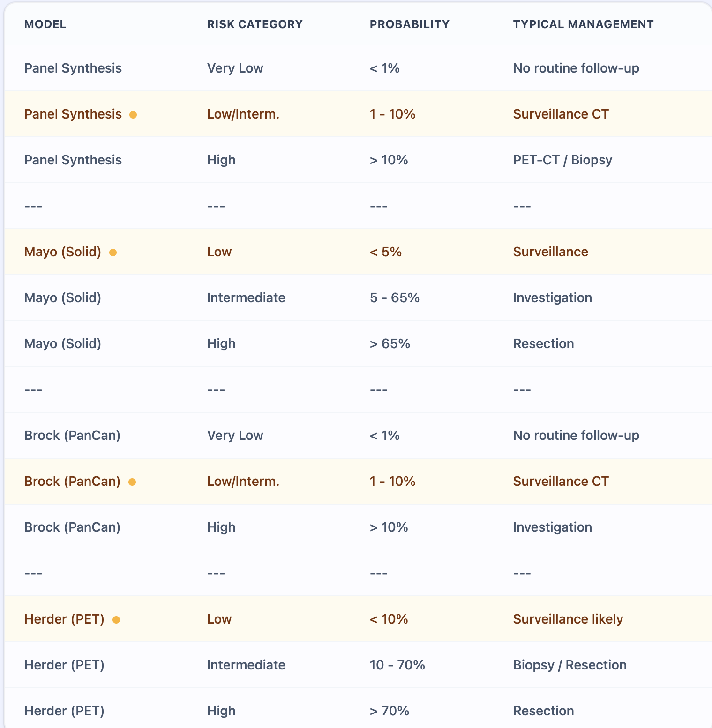Click the orange indicator beside Brock (PanCan)

pos(132,482)
